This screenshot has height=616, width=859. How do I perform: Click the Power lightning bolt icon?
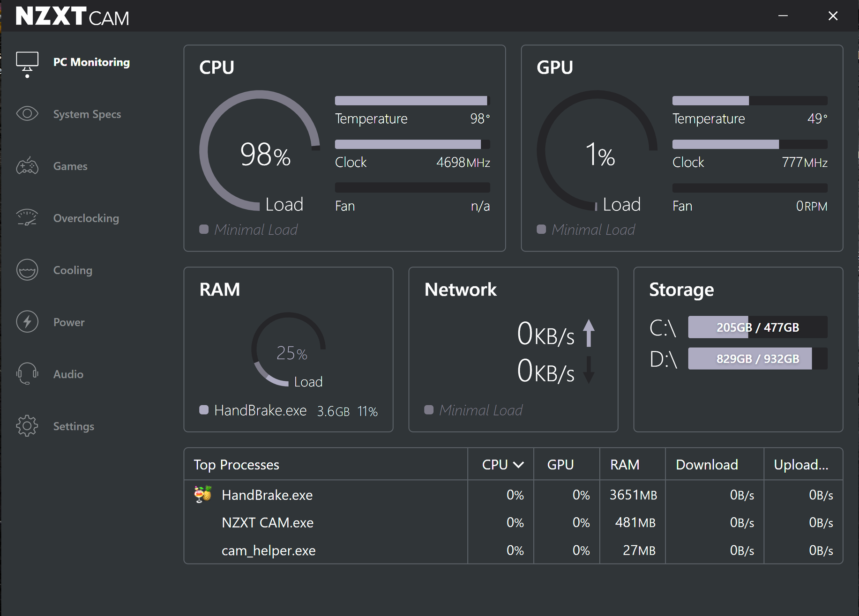point(27,322)
